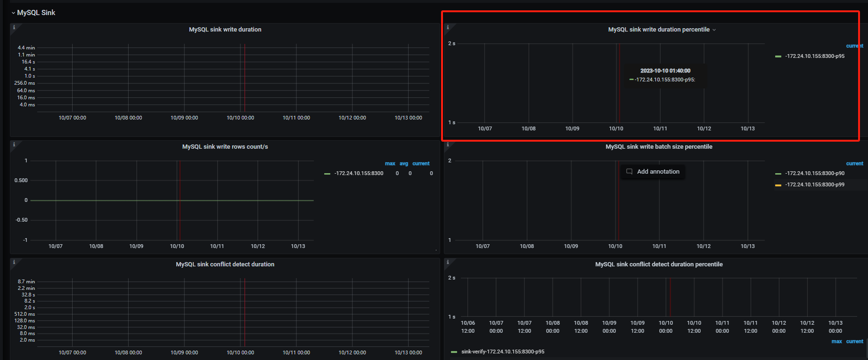The height and width of the screenshot is (360, 868).
Task: Click info icon on write rows count/s panel
Action: pos(14,144)
